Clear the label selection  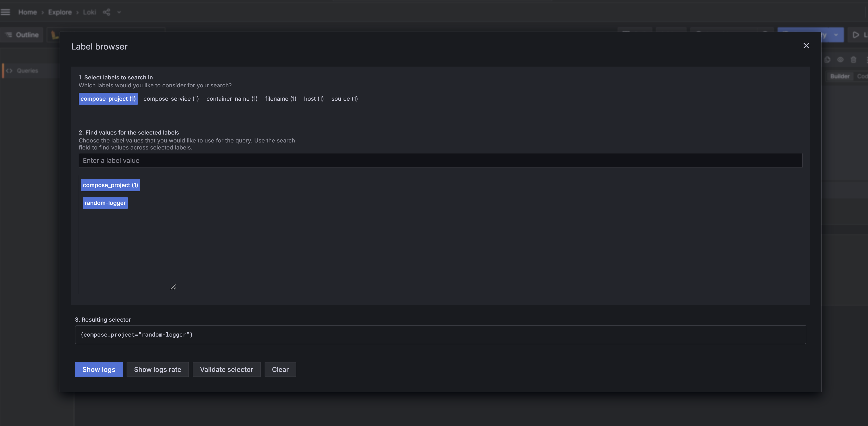pos(280,369)
